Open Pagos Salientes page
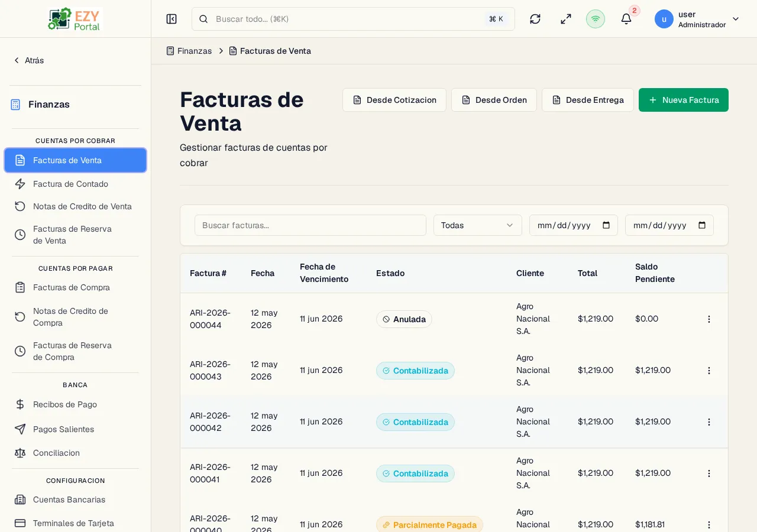The image size is (757, 532). click(x=75, y=429)
